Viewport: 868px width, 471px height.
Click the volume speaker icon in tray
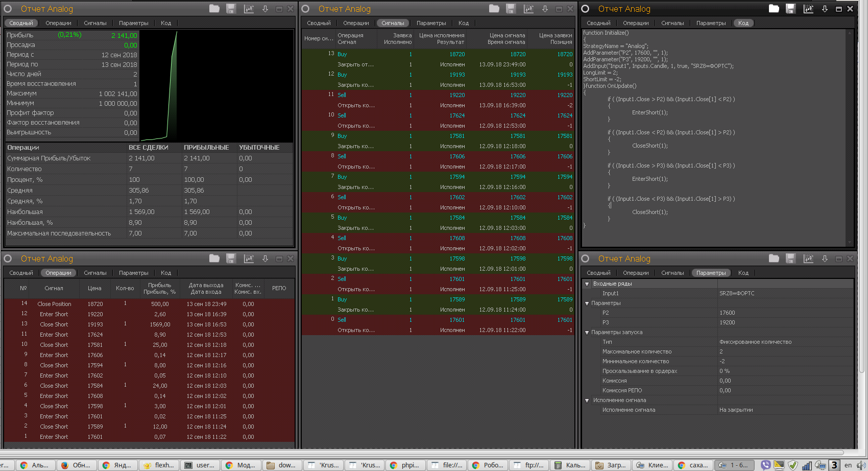(x=861, y=465)
